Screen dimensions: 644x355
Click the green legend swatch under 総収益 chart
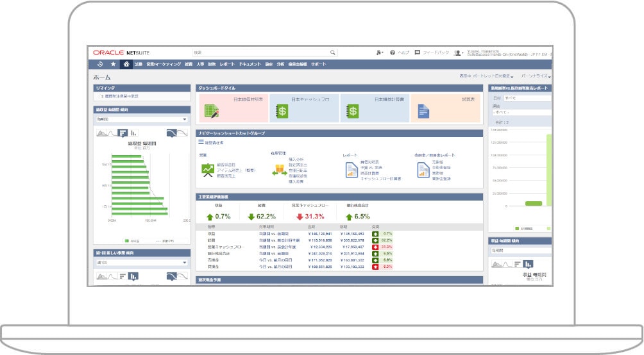point(127,241)
